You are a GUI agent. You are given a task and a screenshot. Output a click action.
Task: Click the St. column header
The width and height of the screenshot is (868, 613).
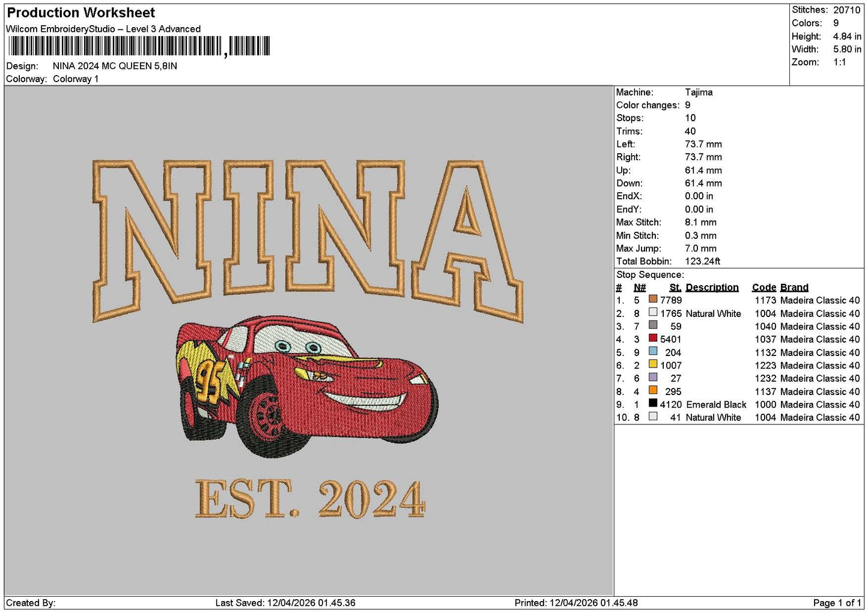click(675, 288)
